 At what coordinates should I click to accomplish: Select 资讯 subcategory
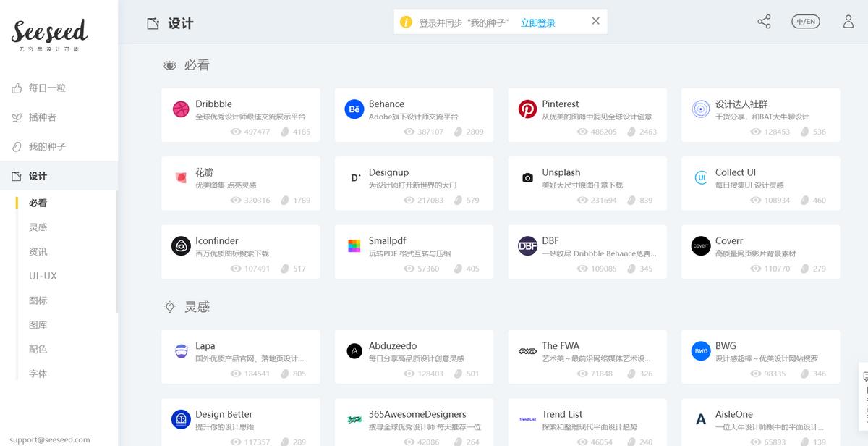click(38, 252)
